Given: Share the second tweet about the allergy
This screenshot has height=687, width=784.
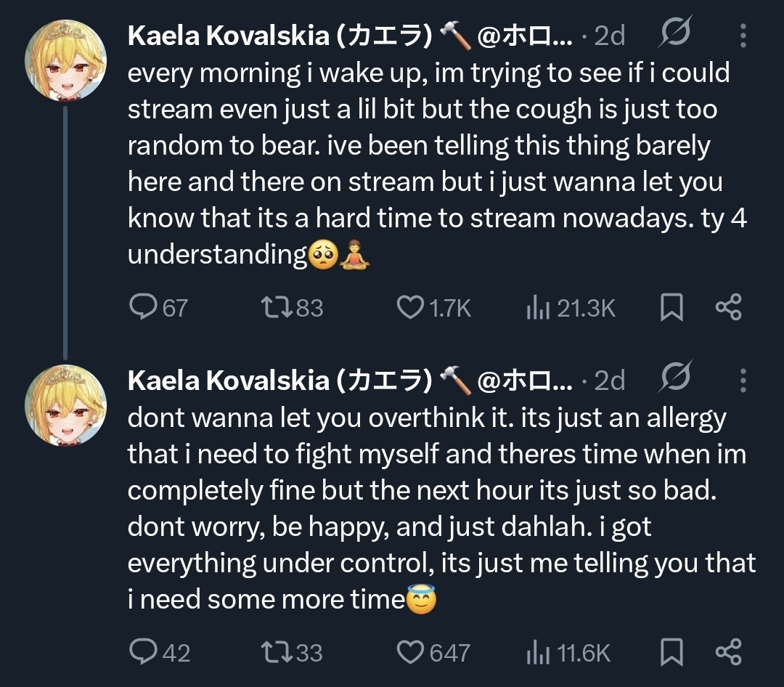Looking at the screenshot, I should (728, 652).
